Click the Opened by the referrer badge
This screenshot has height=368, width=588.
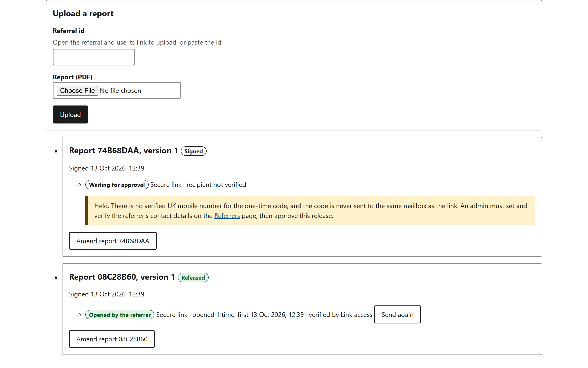coord(120,315)
